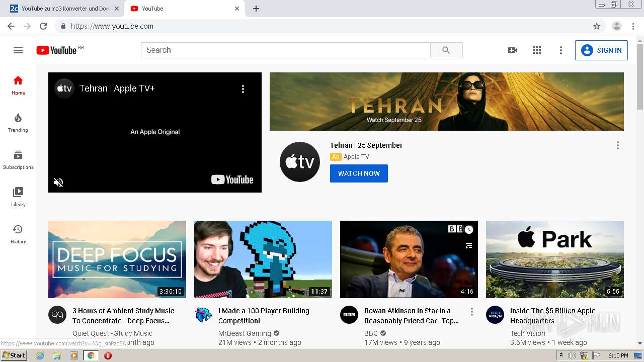Reload the current page
The image size is (644, 362).
click(43, 26)
